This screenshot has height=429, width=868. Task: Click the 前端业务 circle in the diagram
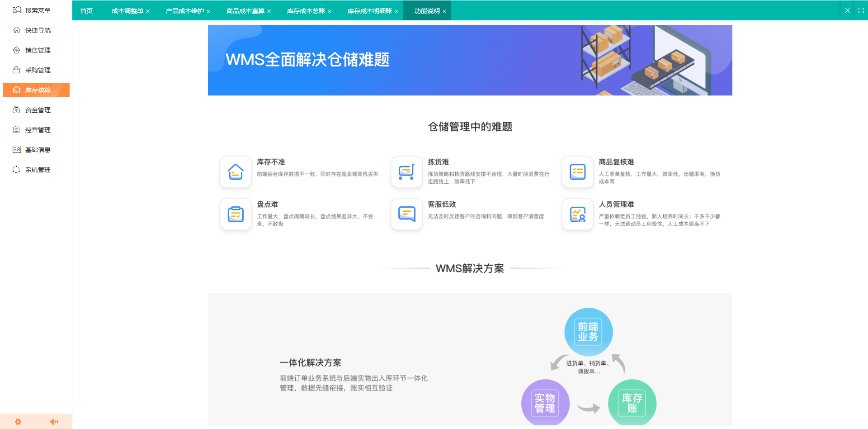tap(588, 332)
